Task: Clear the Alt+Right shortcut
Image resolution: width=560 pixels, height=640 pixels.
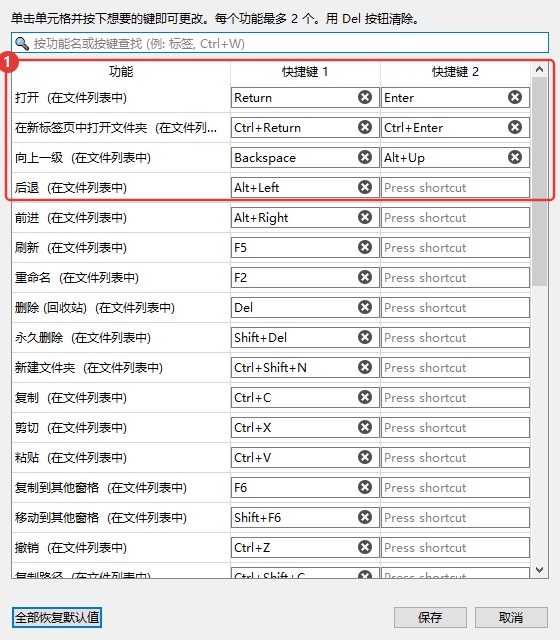Action: (365, 217)
